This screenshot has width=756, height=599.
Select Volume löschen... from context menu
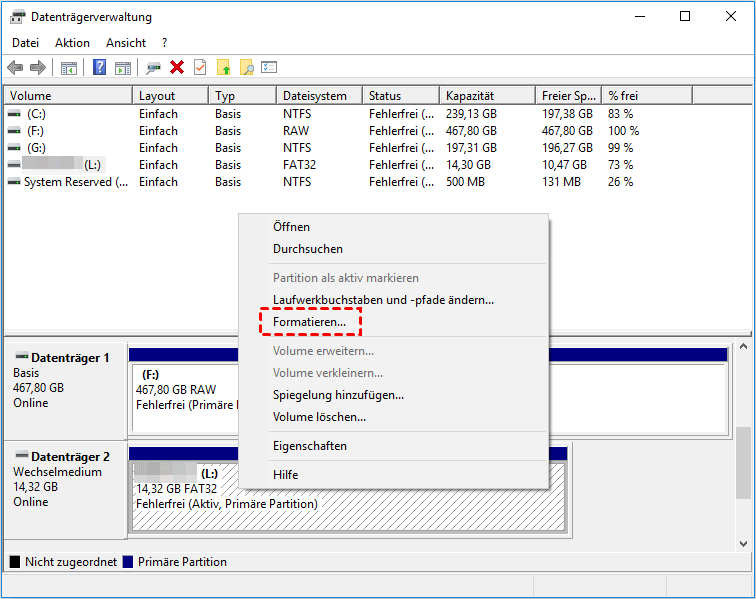coord(319,417)
